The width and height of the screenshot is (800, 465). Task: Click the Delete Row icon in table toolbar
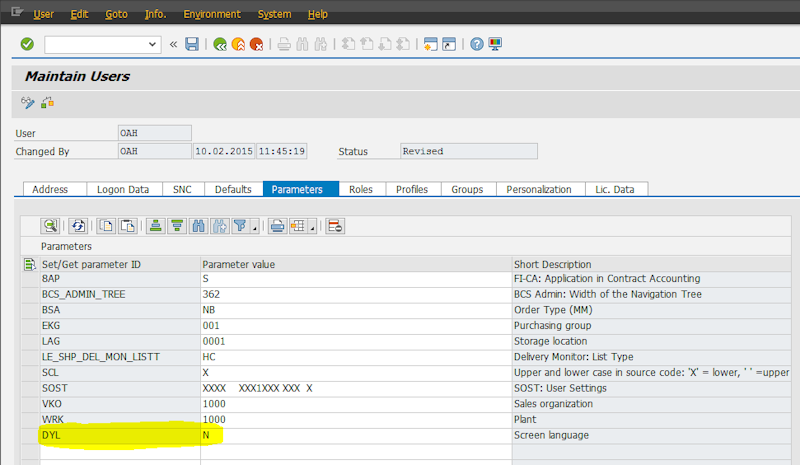pos(335,226)
